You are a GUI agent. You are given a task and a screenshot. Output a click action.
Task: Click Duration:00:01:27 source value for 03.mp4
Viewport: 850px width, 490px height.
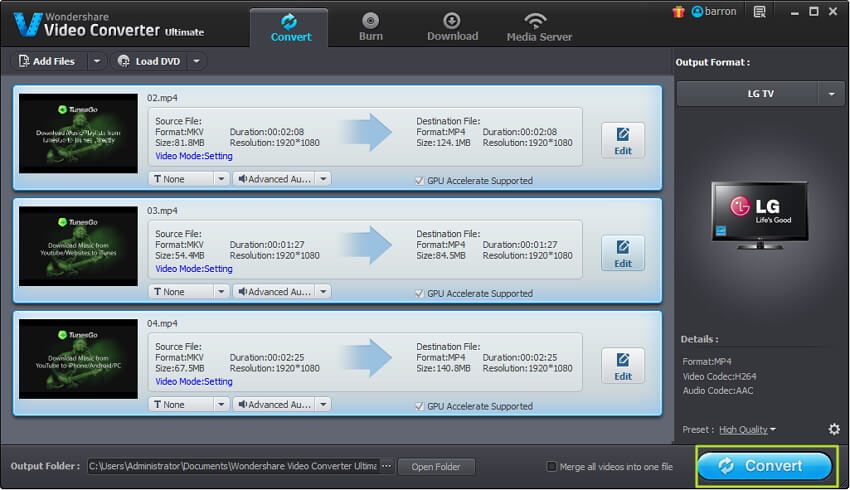point(267,245)
